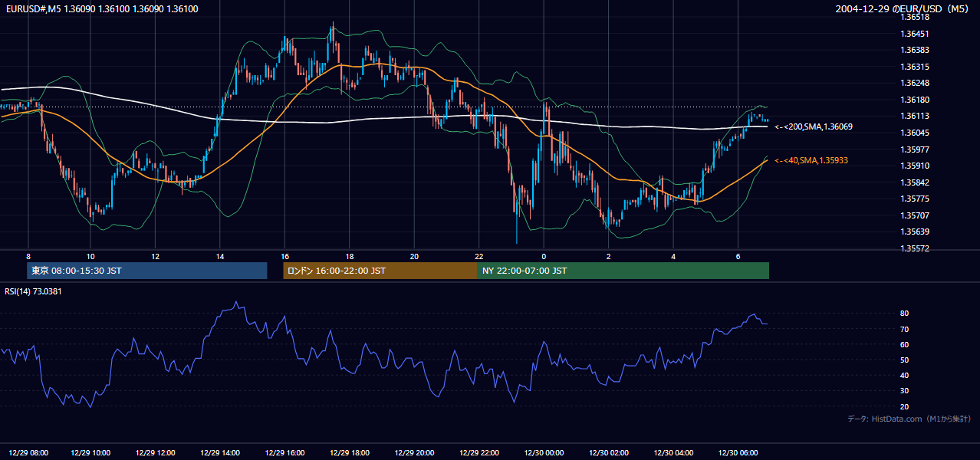980x460 pixels.
Task: Click price axis label 1.35707
Action: (916, 215)
